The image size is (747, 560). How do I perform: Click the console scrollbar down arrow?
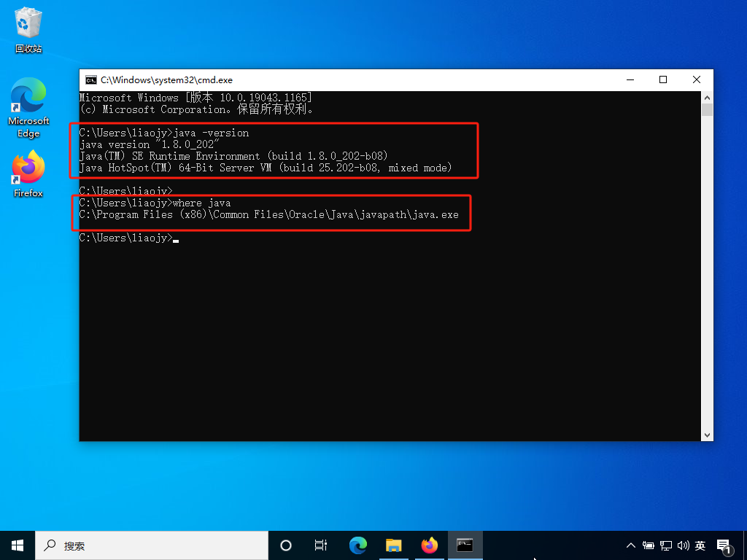(707, 435)
